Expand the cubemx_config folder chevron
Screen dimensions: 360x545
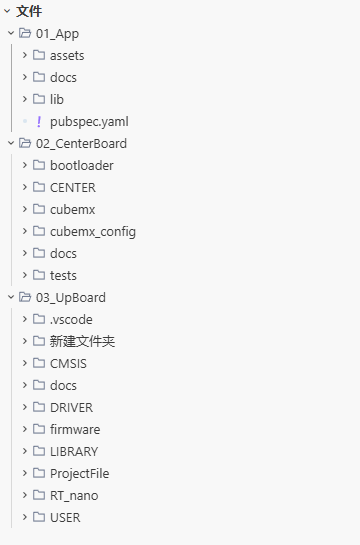pyautogui.click(x=25, y=231)
